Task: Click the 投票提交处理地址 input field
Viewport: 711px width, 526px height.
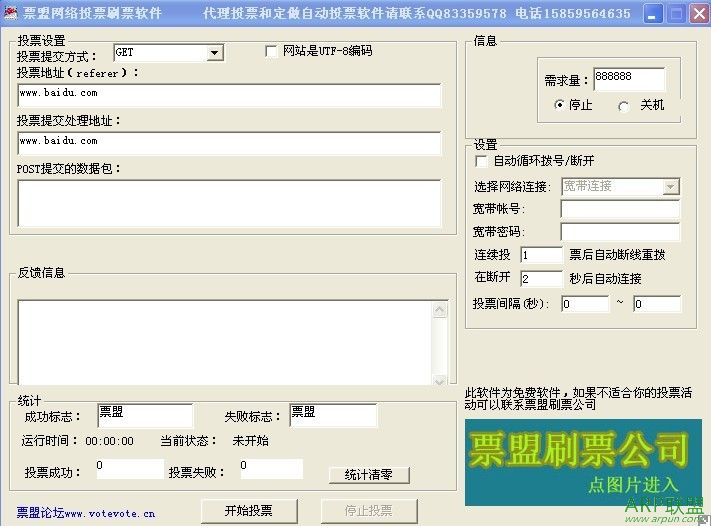Action: (229, 143)
